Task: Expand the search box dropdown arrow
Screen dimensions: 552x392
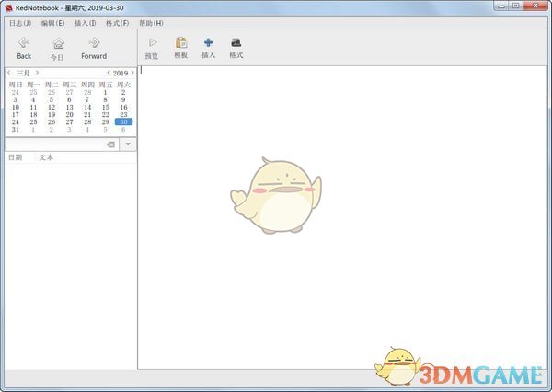Action: point(128,144)
